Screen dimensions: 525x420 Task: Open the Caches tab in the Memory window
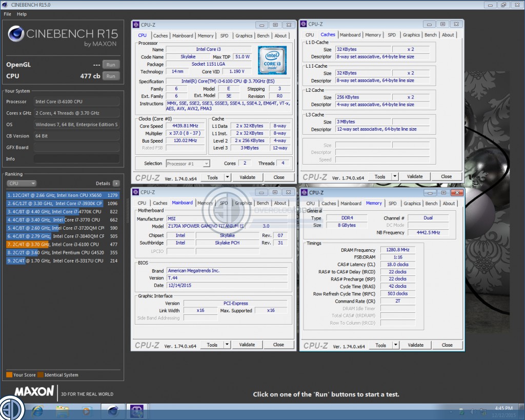pos(329,203)
